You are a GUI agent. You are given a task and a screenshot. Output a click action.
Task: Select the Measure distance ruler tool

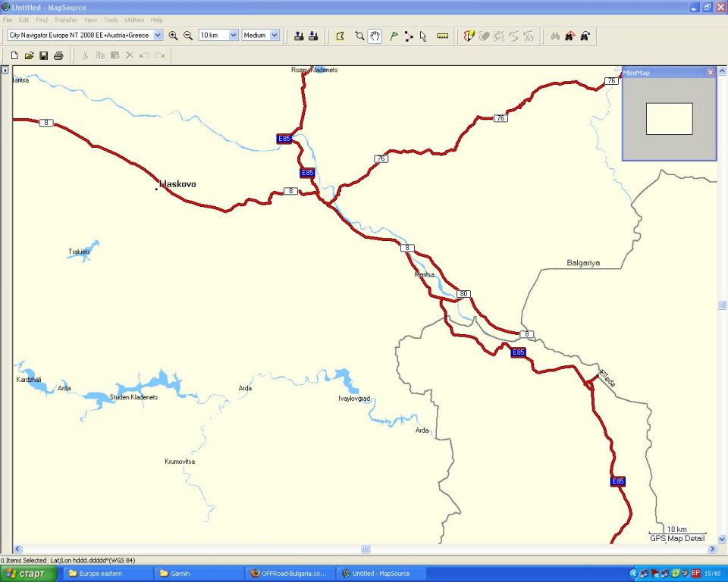click(442, 36)
